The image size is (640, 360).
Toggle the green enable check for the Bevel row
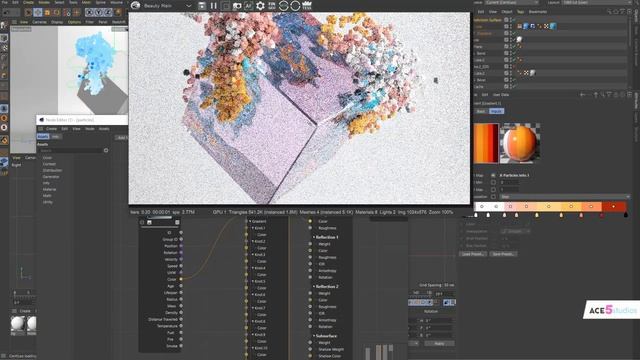coord(513,80)
